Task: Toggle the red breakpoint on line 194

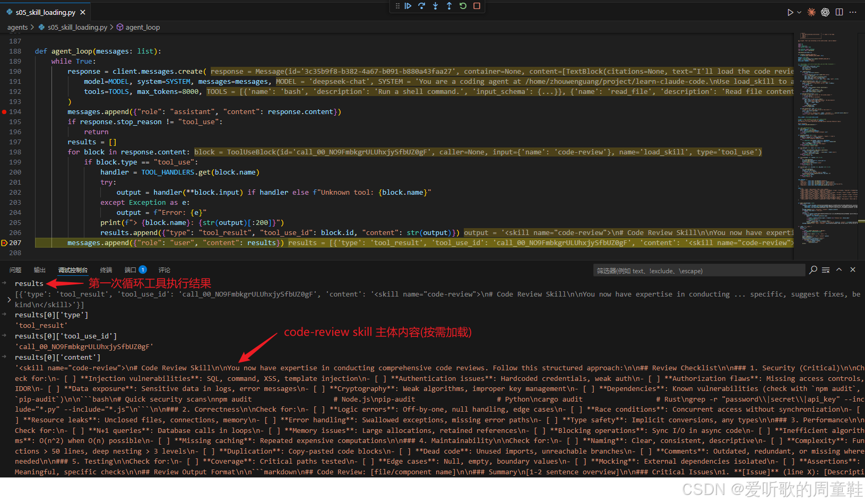Action: click(4, 112)
